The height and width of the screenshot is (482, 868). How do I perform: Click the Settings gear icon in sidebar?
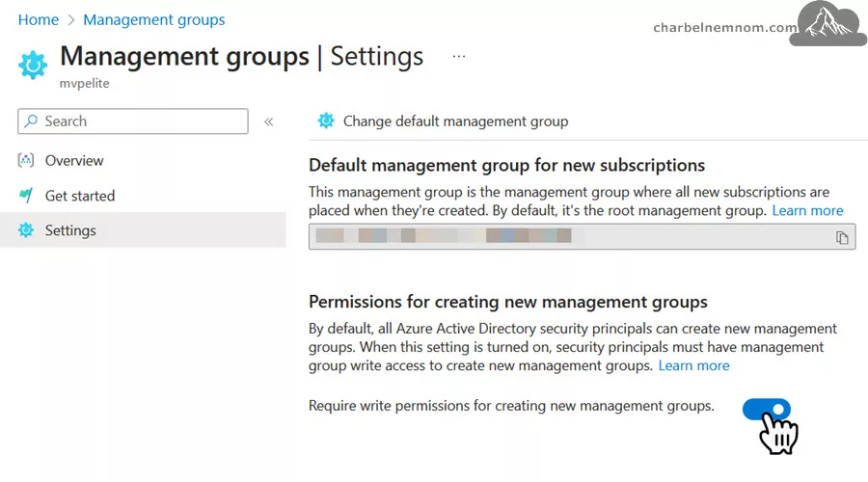pyautogui.click(x=26, y=230)
